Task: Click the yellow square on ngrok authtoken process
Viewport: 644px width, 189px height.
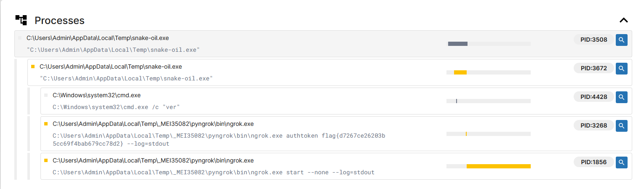Action: pyautogui.click(x=46, y=124)
